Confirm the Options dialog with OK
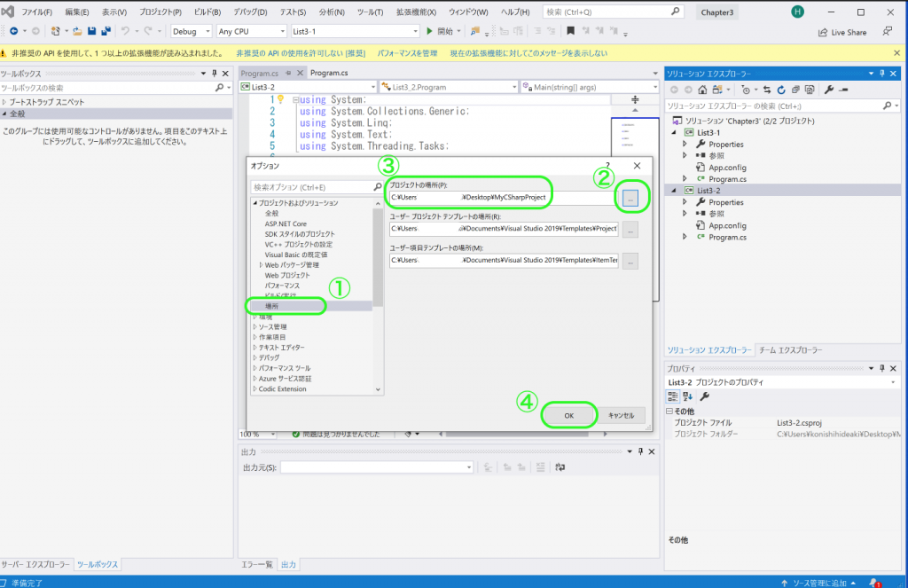Screen dimensions: 908x588 click(x=568, y=415)
